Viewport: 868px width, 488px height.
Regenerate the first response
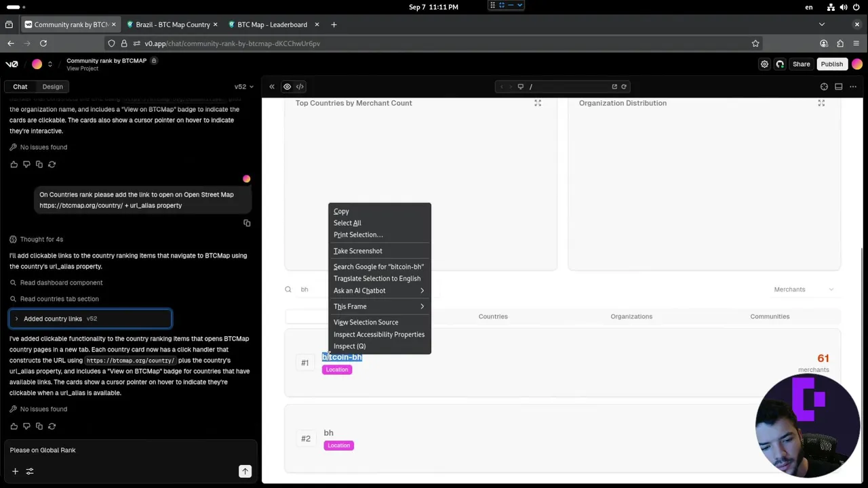(x=52, y=164)
